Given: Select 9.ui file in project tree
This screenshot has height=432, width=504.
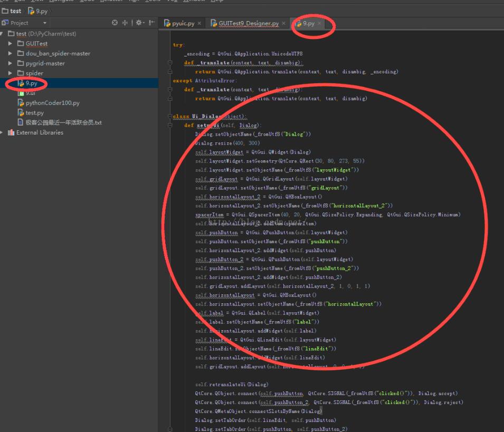Looking at the screenshot, I should (x=31, y=93).
